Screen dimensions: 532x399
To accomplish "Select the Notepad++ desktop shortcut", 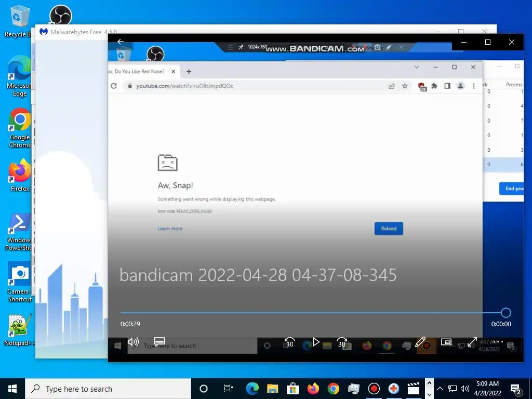I will pyautogui.click(x=20, y=330).
